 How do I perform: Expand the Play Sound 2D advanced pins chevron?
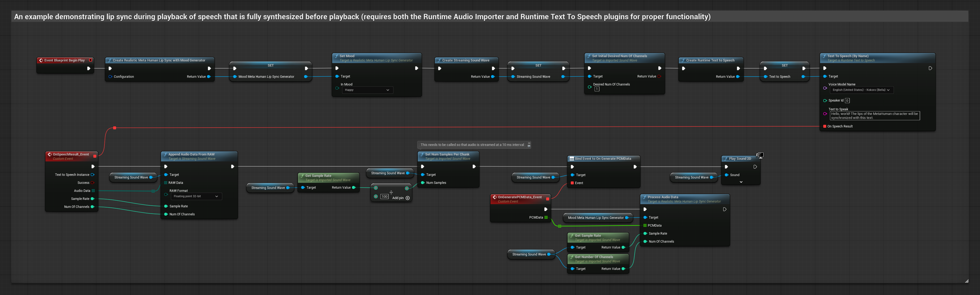[741, 182]
